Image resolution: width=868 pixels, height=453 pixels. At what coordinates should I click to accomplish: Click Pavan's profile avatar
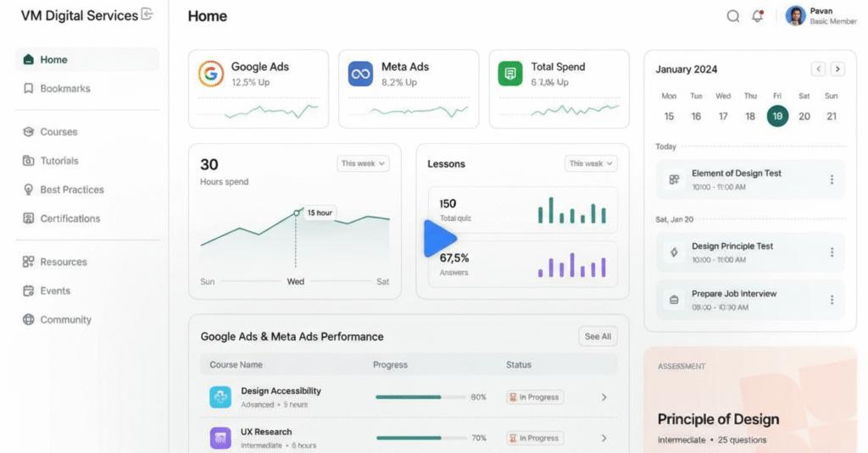click(795, 16)
